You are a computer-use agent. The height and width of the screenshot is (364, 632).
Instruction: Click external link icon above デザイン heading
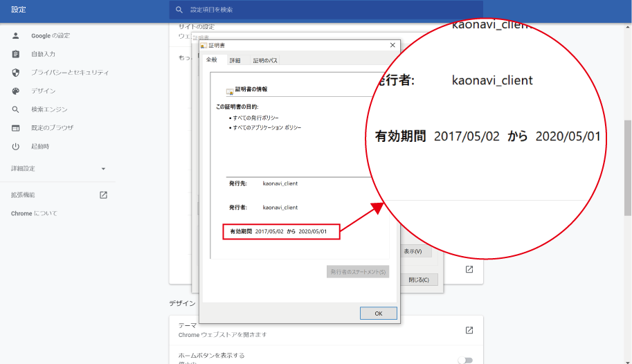point(469,269)
